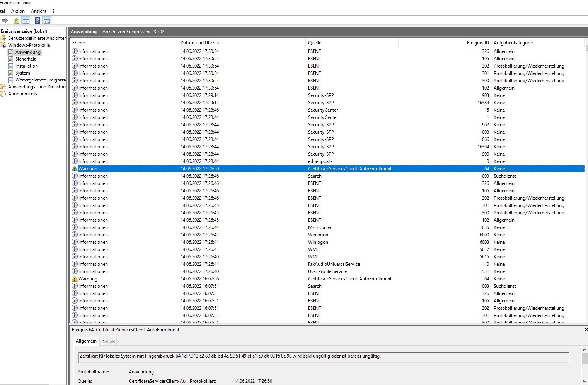Switch to the Details tab
The image size is (588, 385).
[x=108, y=342]
